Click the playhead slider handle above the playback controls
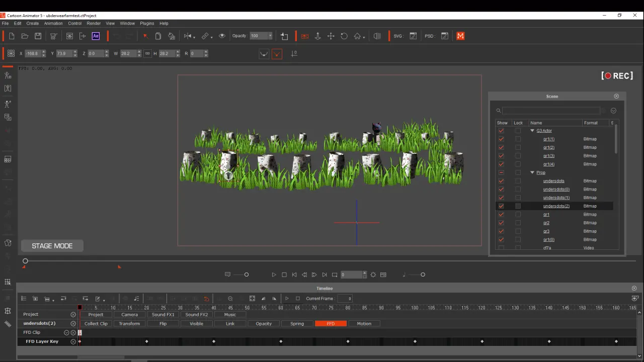 click(25, 261)
